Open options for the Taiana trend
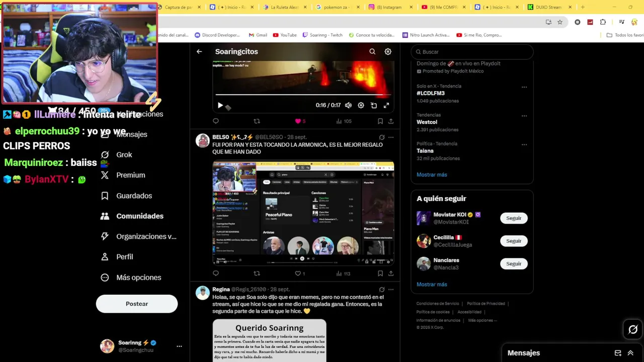Screen dimensions: 644x362 point(524,144)
